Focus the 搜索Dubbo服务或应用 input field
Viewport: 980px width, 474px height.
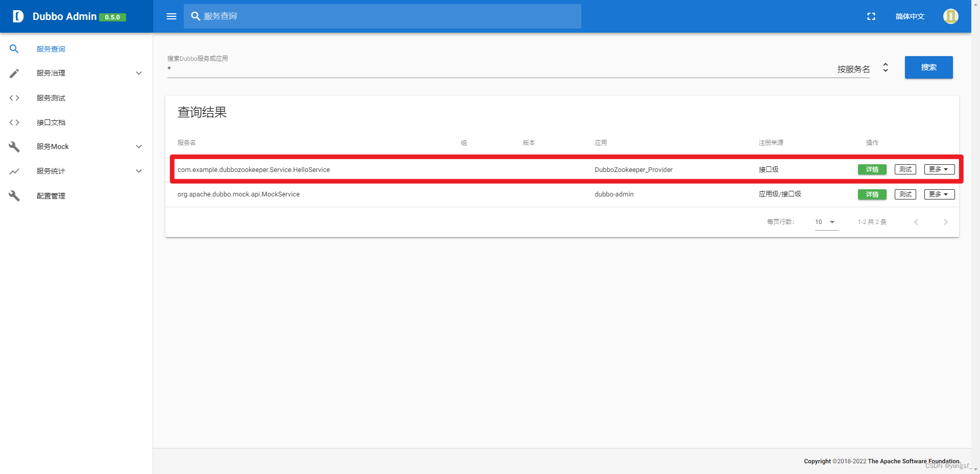pyautogui.click(x=500, y=69)
